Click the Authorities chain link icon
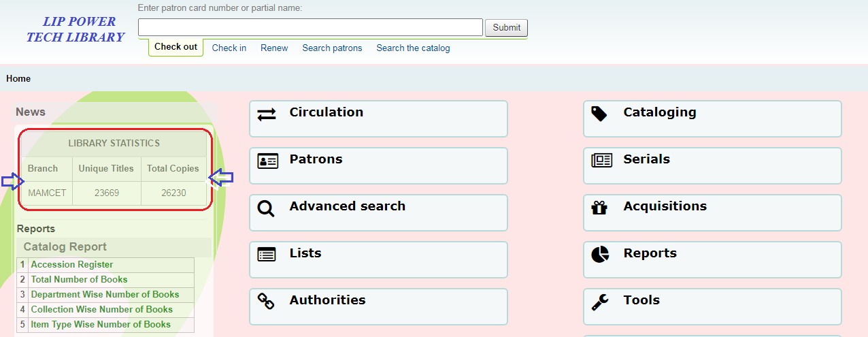This screenshot has width=868, height=337. coord(266,301)
